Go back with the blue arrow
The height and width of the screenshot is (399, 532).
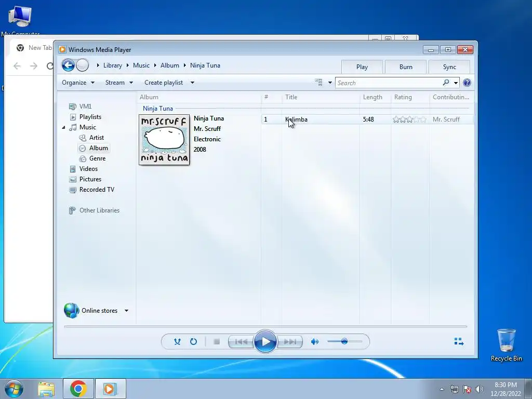[x=68, y=65]
